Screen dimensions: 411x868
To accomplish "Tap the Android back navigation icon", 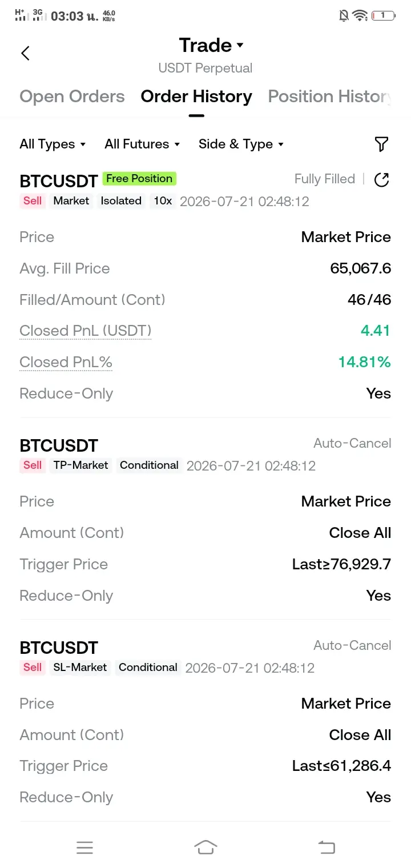I will click(x=327, y=847).
